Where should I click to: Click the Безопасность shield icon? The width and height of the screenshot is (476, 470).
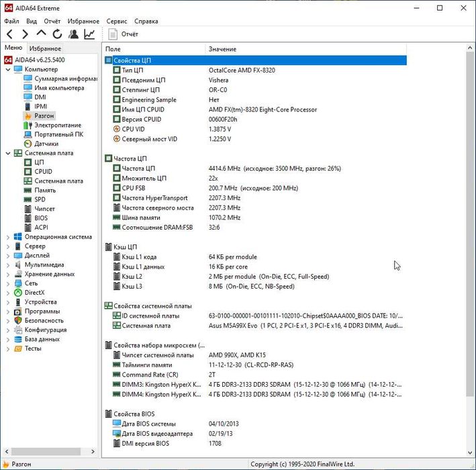[18, 321]
